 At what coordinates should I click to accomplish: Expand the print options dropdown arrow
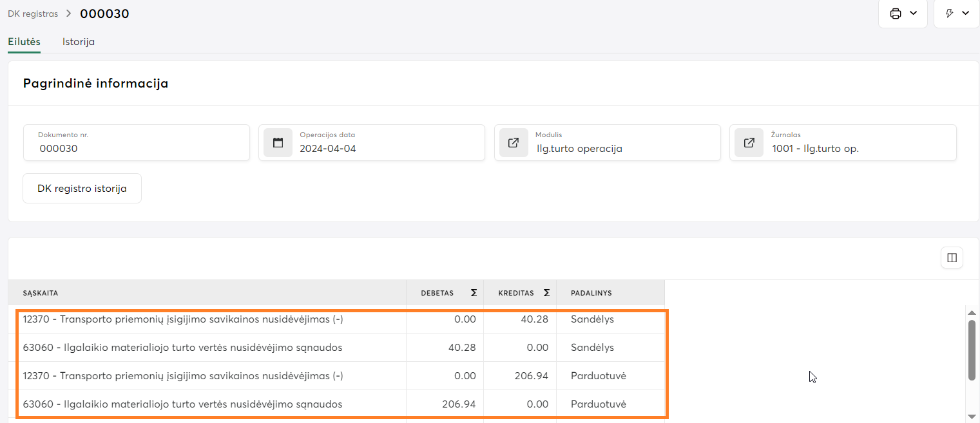point(914,14)
